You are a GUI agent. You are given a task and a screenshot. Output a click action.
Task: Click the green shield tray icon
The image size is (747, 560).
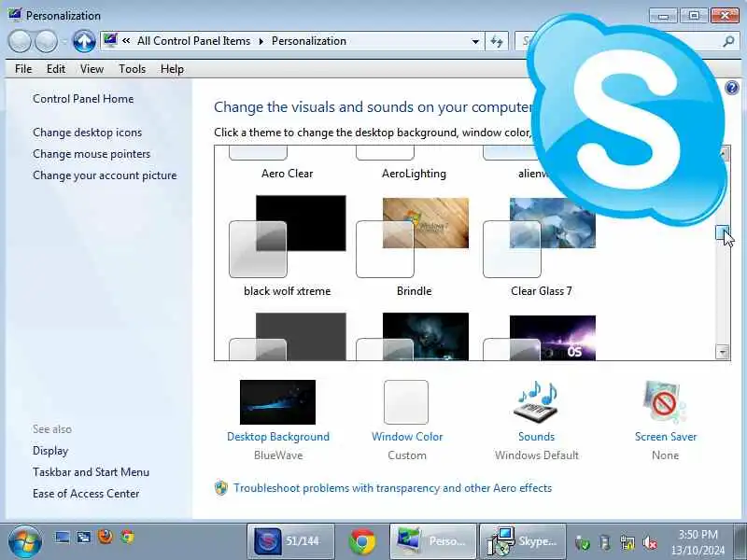(582, 542)
